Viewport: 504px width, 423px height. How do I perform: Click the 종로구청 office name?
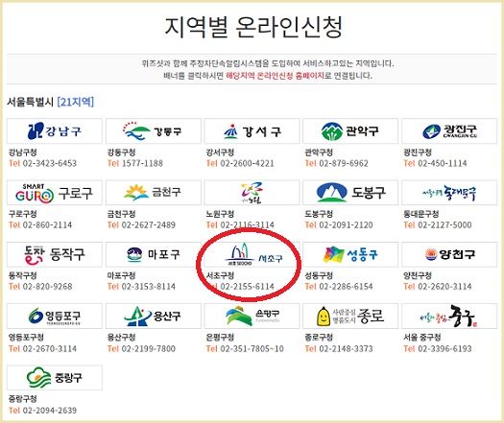[319, 338]
